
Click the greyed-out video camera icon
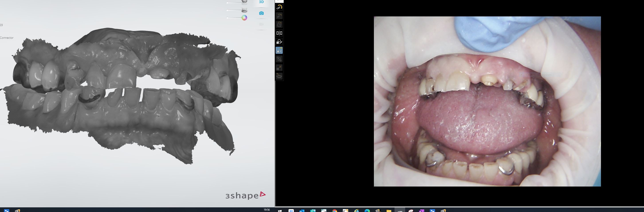(261, 24)
